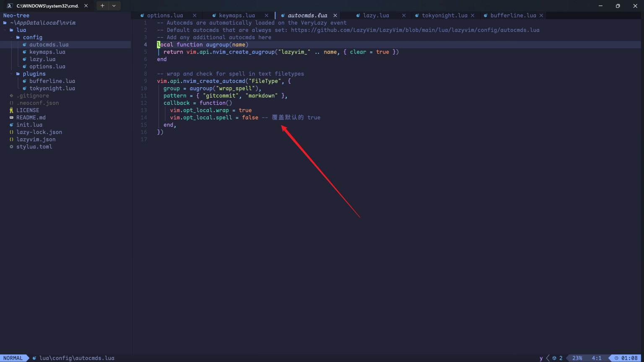644x362 pixels.
Task: Click the diamond icon beside .gitignore
Action: pyautogui.click(x=11, y=96)
